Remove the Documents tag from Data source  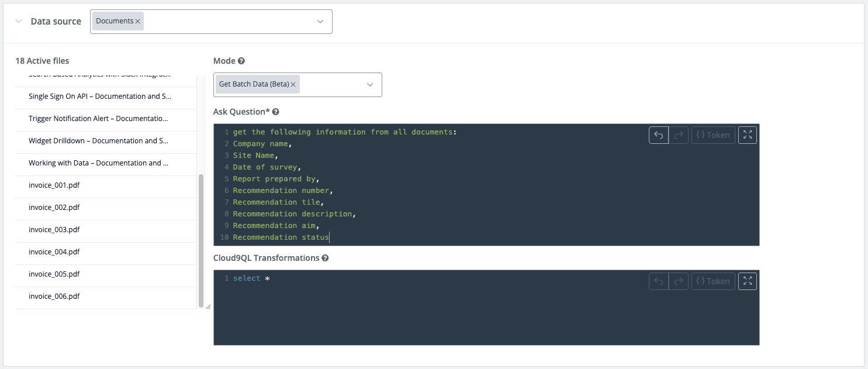click(x=138, y=21)
